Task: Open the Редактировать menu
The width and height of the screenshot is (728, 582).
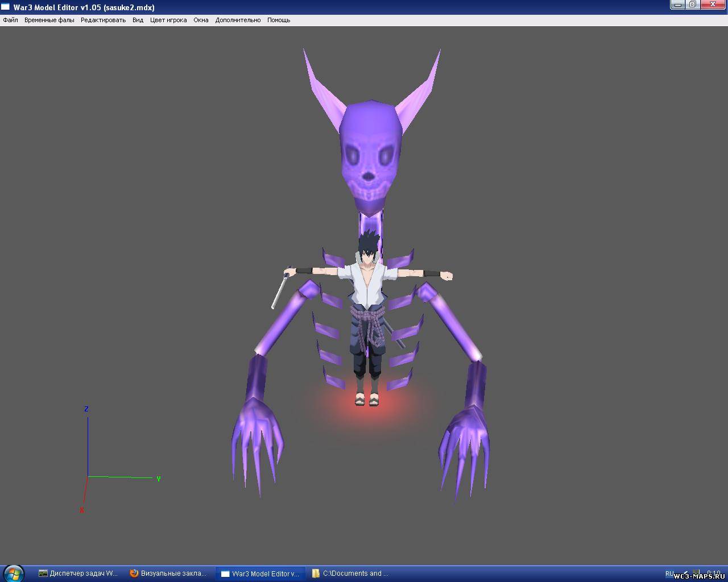Action: click(x=103, y=20)
